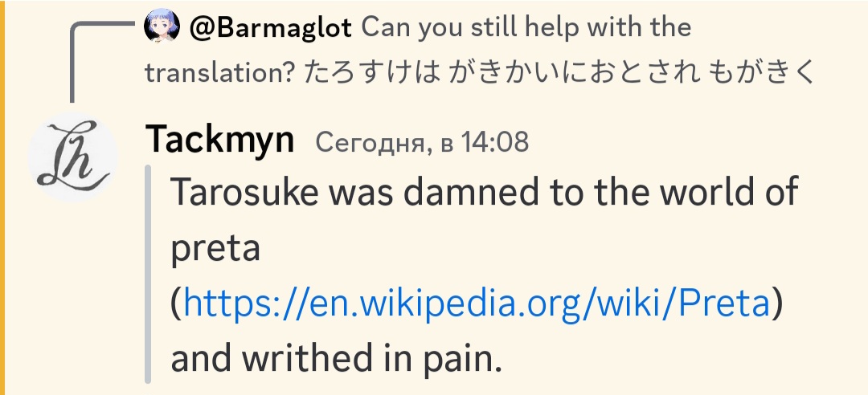
Task: Click the yellow mention highlight bar
Action: click(3, 197)
